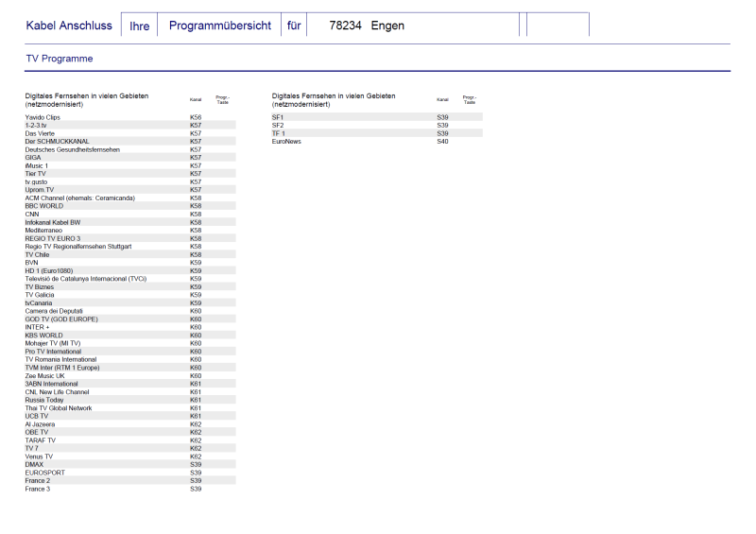Click the 'Al Jazeera' channel row
This screenshot has width=756, height=534.
[130, 424]
